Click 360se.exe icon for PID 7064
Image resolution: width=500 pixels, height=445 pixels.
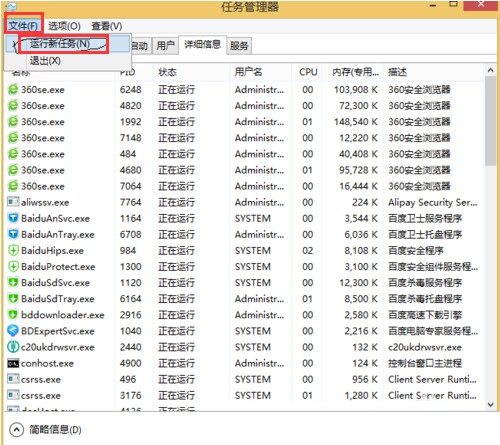(x=13, y=186)
